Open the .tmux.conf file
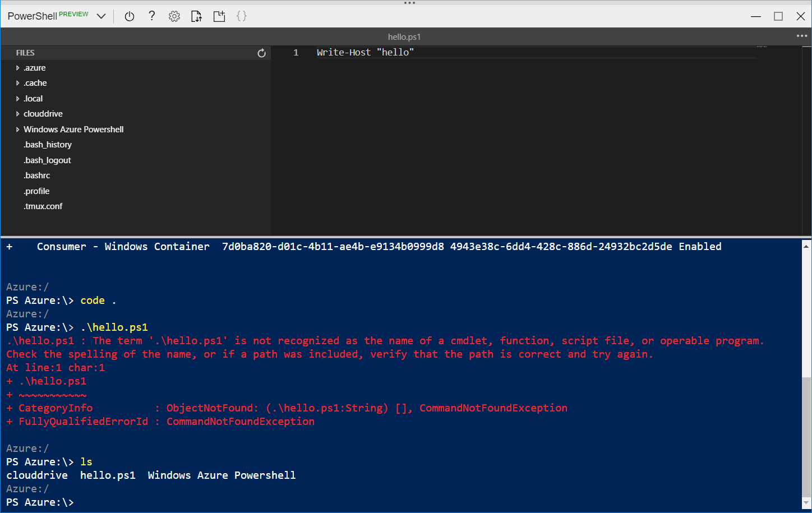Viewport: 812px width, 513px height. click(x=43, y=206)
